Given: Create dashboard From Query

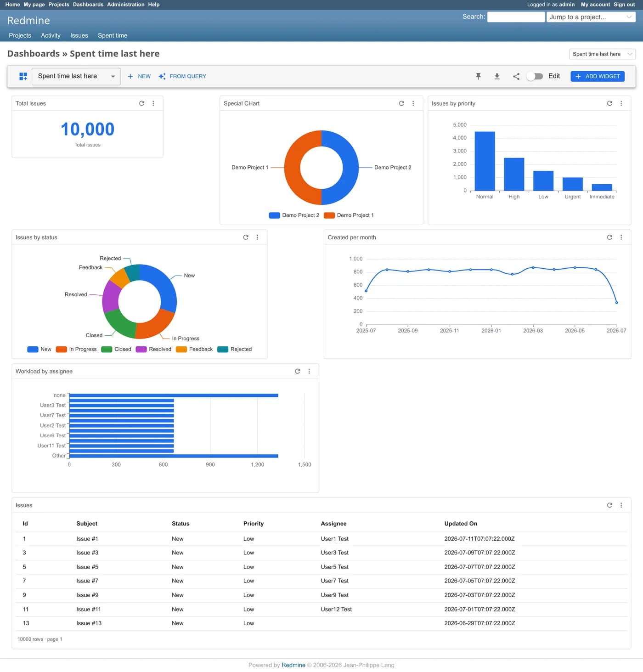Looking at the screenshot, I should coord(182,76).
